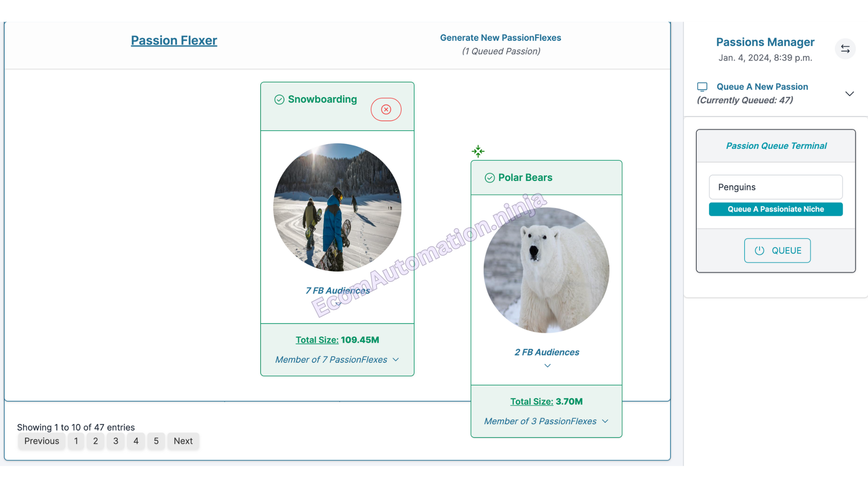Viewport: 868px width, 488px height.
Task: Click the Passions Manager heading
Action: 765,42
